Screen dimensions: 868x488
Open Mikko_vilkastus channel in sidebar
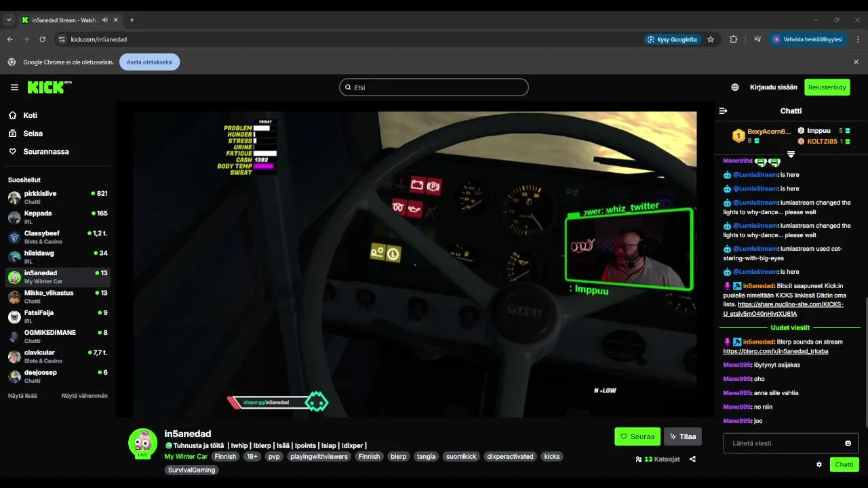pyautogui.click(x=58, y=297)
